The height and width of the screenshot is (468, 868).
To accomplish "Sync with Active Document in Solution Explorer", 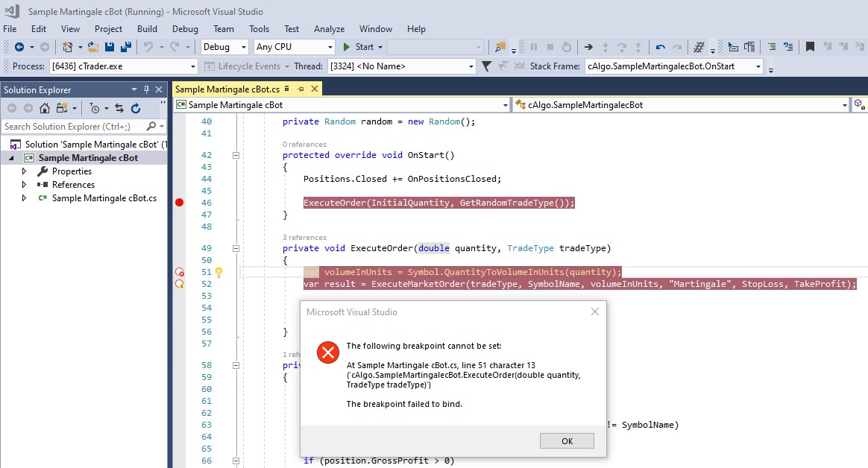I will (119, 108).
